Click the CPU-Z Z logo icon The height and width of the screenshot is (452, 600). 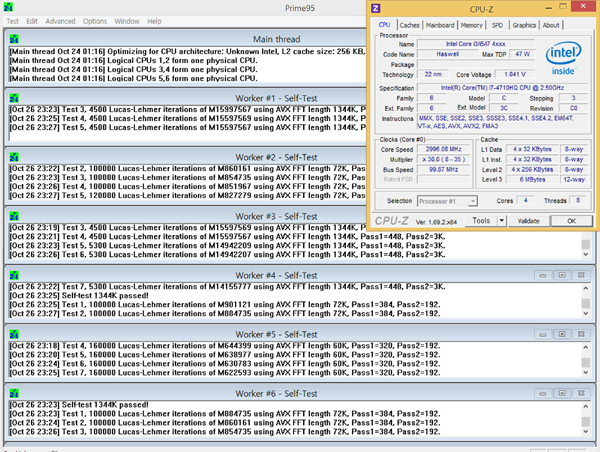(x=376, y=8)
